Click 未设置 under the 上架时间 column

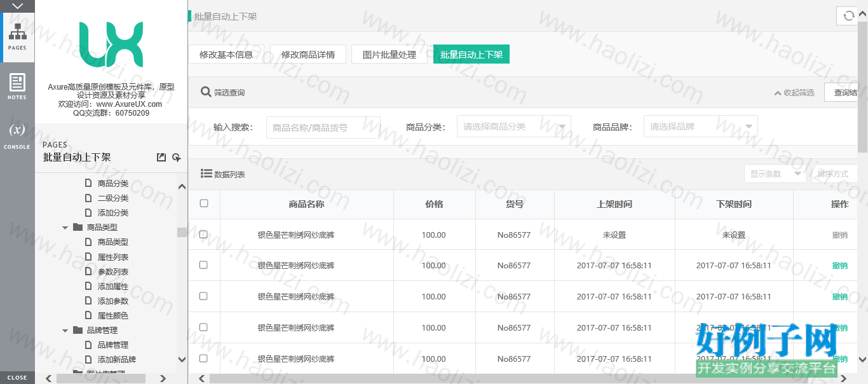pos(614,235)
